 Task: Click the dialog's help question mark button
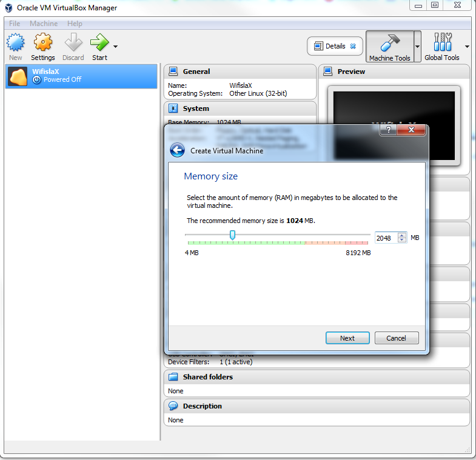388,130
